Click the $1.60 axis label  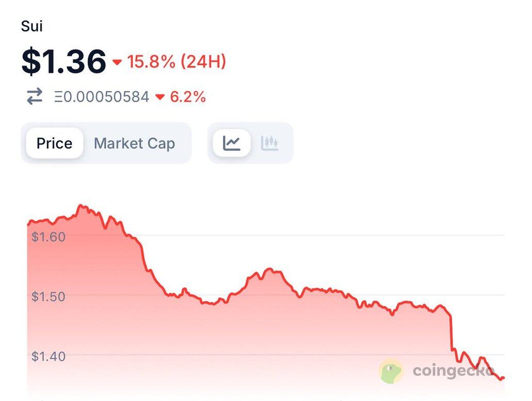[48, 236]
